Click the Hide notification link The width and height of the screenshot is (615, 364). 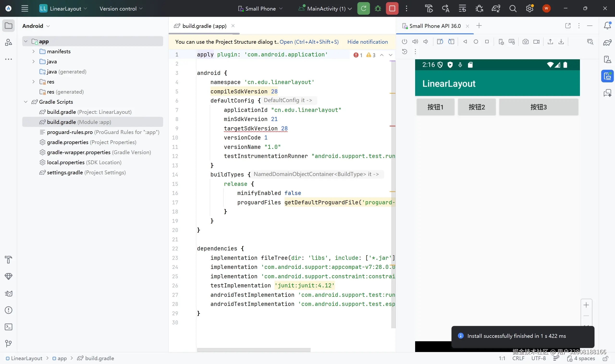[367, 42]
